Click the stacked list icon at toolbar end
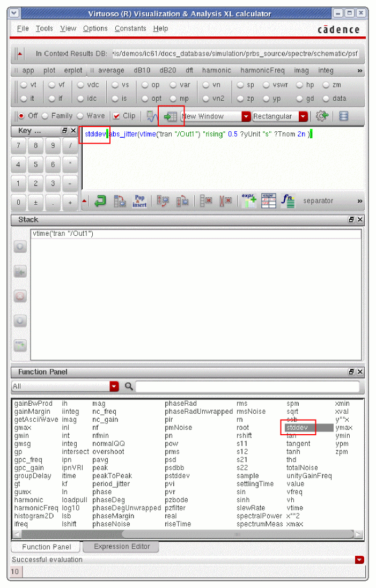The image size is (376, 588). pos(344,116)
